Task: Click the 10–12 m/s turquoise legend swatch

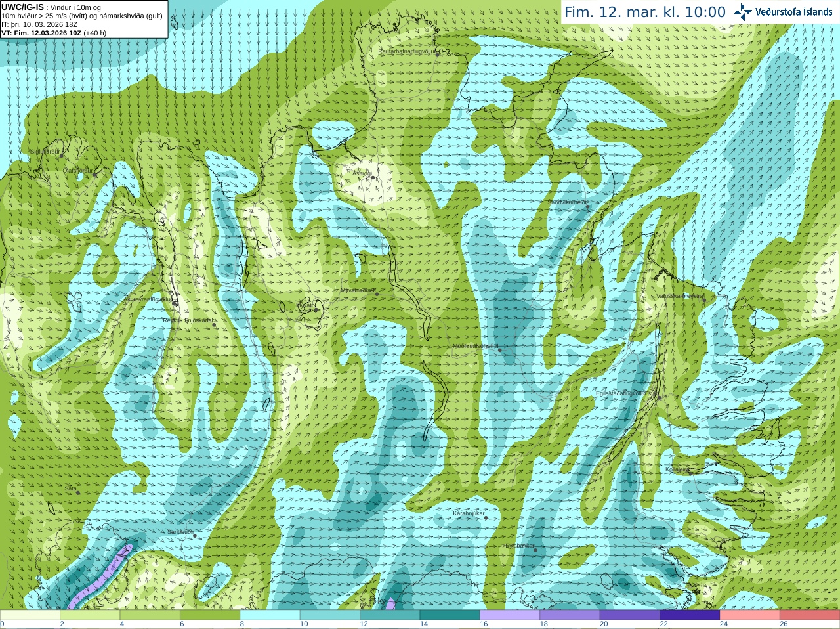Action: 330,615
